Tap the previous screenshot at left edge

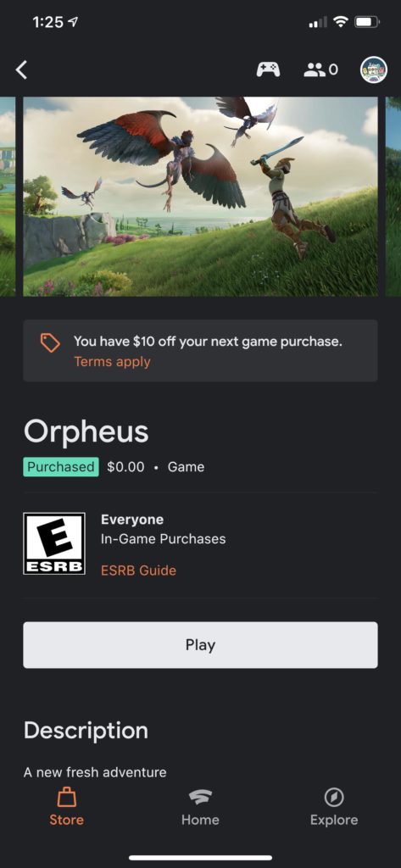[7, 197]
